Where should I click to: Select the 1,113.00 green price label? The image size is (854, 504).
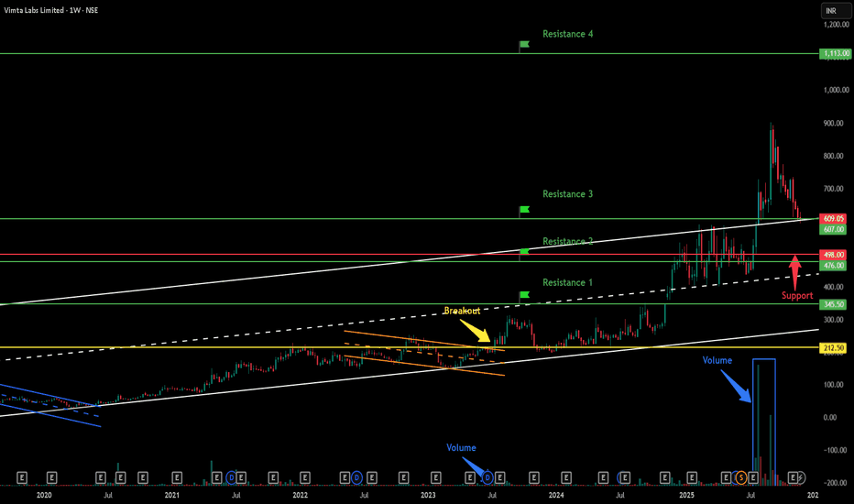point(836,53)
